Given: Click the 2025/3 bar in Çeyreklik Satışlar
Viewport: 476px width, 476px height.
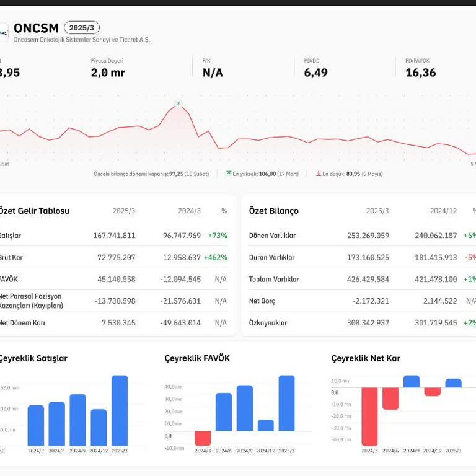Looking at the screenshot, I should click(120, 410).
